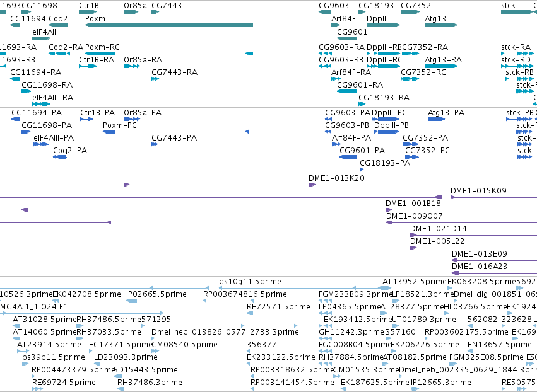Select the DppIII-RC transcript label
Screen dimensions: 537x392
pos(384,59)
